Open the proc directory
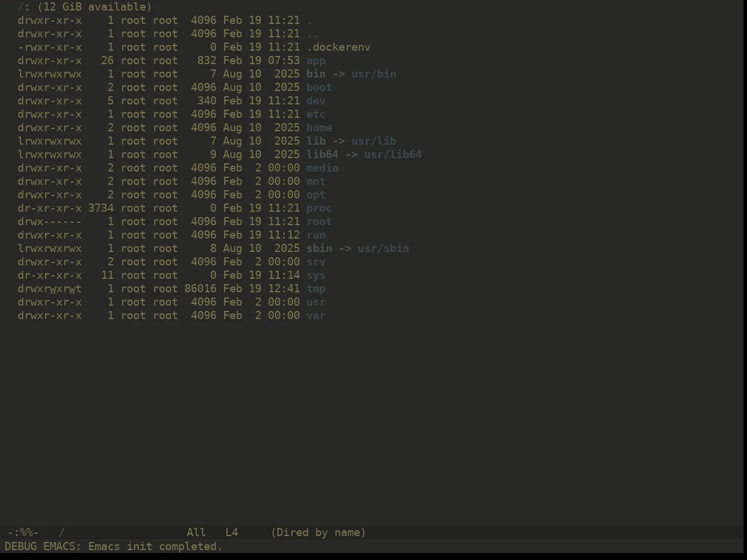This screenshot has width=747, height=560. pos(319,208)
